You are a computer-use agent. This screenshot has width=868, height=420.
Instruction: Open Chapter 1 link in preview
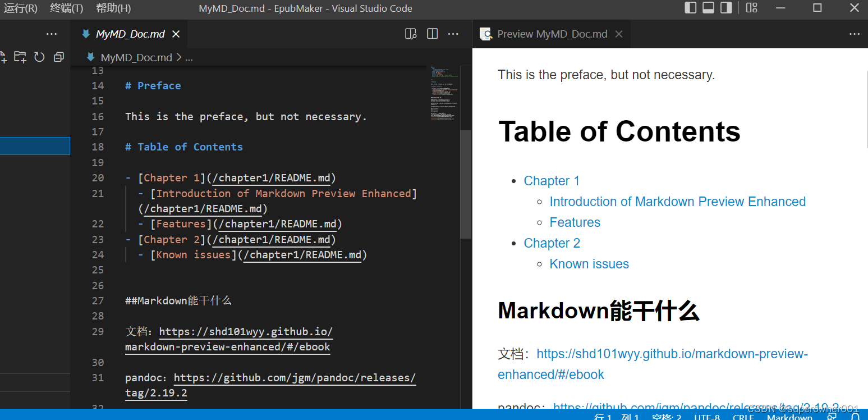[552, 181]
